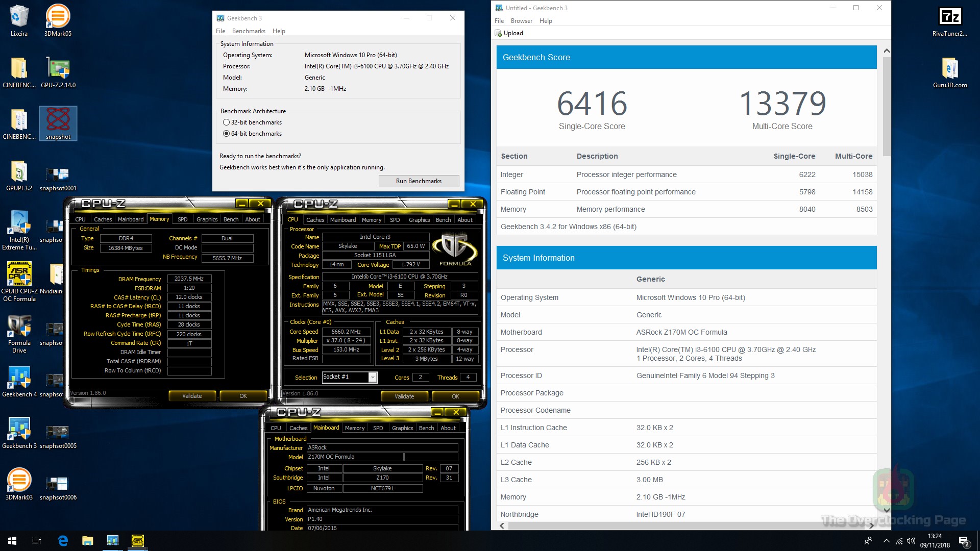Validate results in the CPU-Z memory window
Screen dimensions: 980x551
tap(192, 395)
